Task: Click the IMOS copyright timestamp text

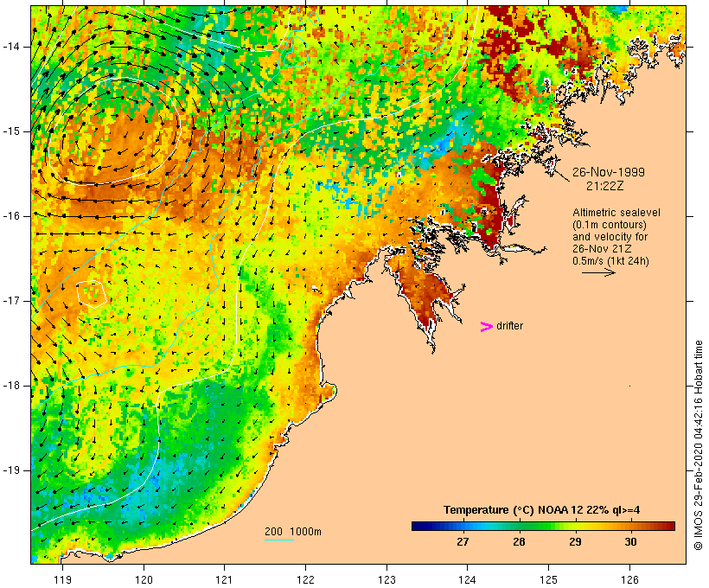Action: click(698, 445)
